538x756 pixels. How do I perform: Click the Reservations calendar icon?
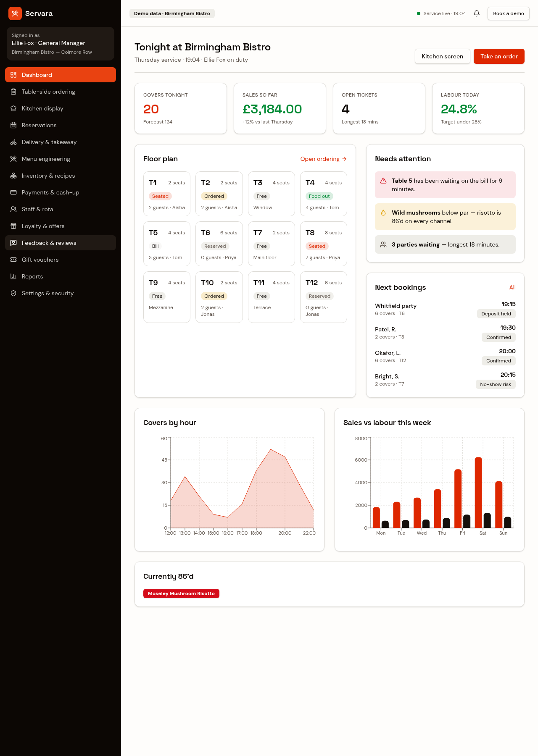[13, 125]
